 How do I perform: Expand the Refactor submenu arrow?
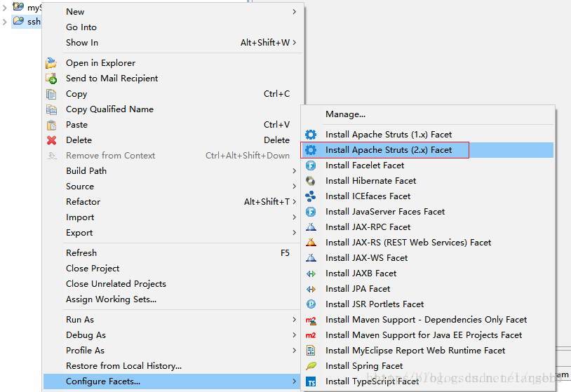(x=294, y=202)
